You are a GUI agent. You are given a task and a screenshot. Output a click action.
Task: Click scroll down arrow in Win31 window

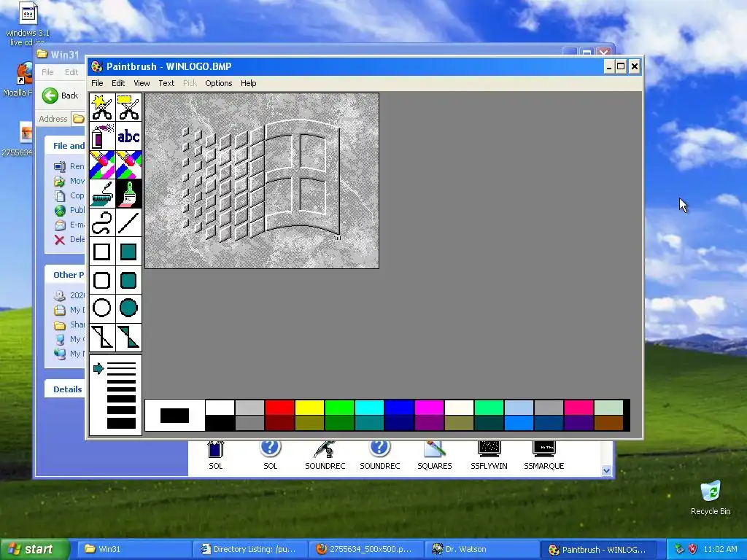click(x=606, y=470)
